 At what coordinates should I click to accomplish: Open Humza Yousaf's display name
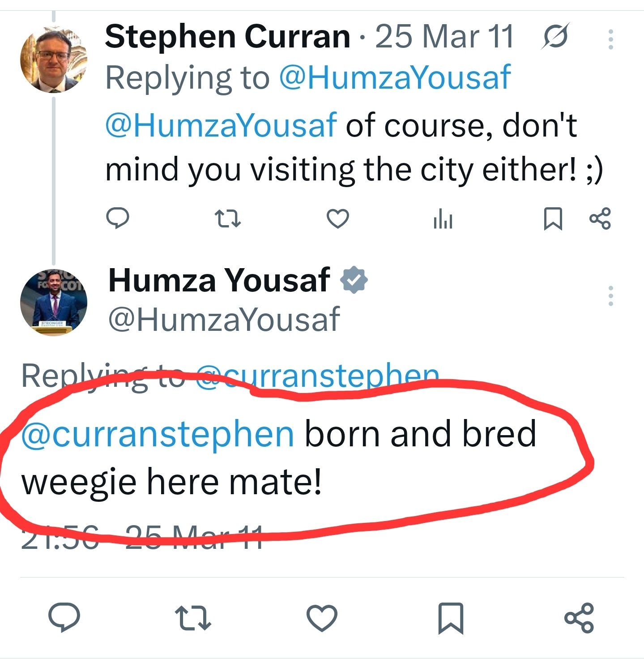(219, 280)
